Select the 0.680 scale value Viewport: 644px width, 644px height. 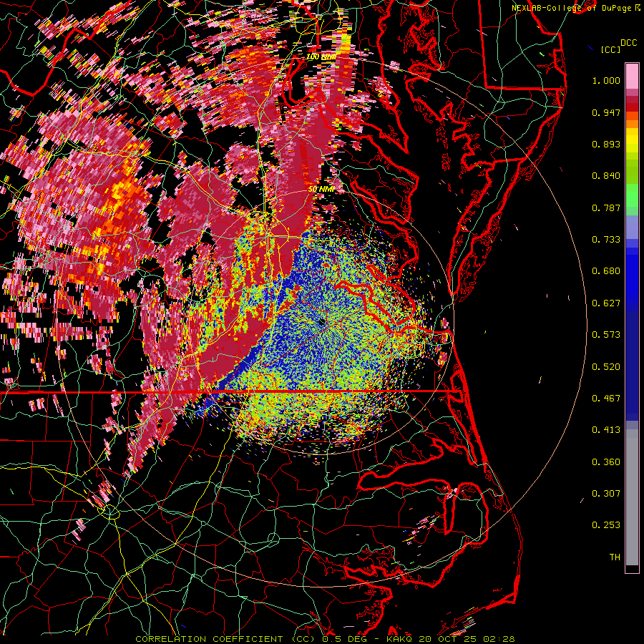pos(606,271)
